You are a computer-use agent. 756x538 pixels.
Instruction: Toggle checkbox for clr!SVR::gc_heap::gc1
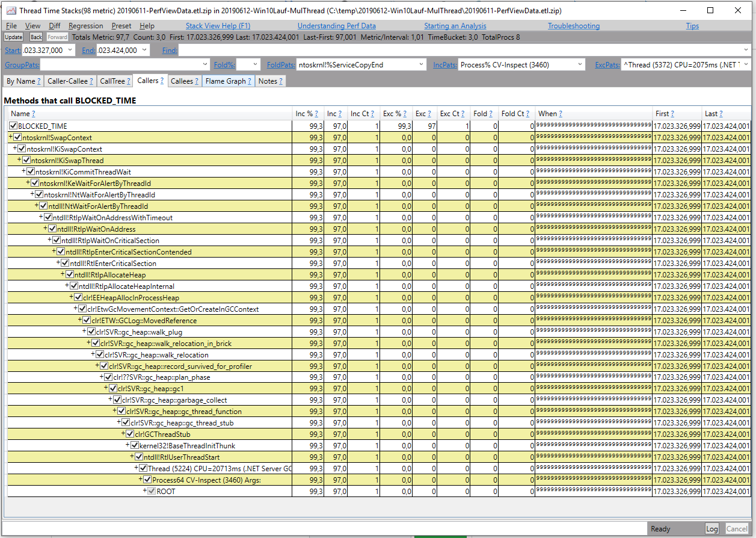[x=113, y=389]
